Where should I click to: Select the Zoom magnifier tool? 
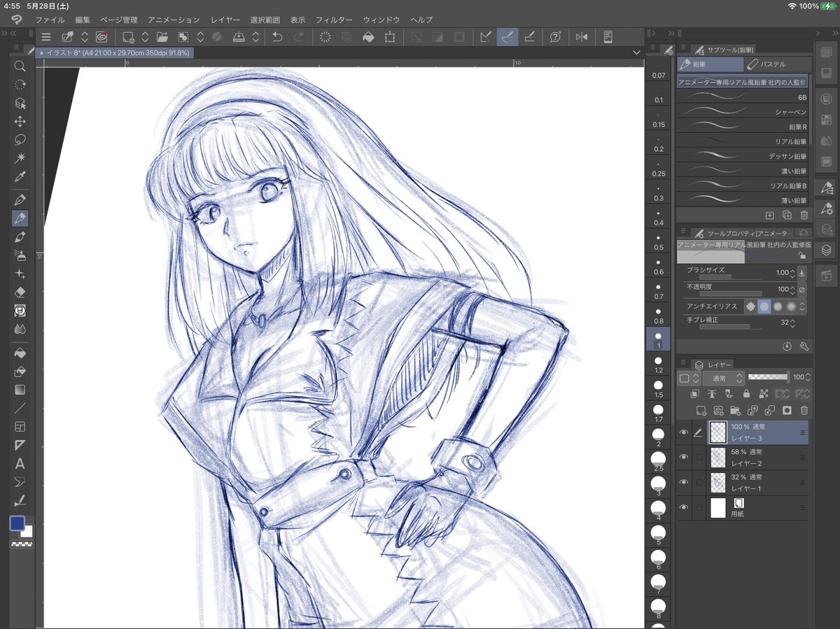[x=20, y=66]
